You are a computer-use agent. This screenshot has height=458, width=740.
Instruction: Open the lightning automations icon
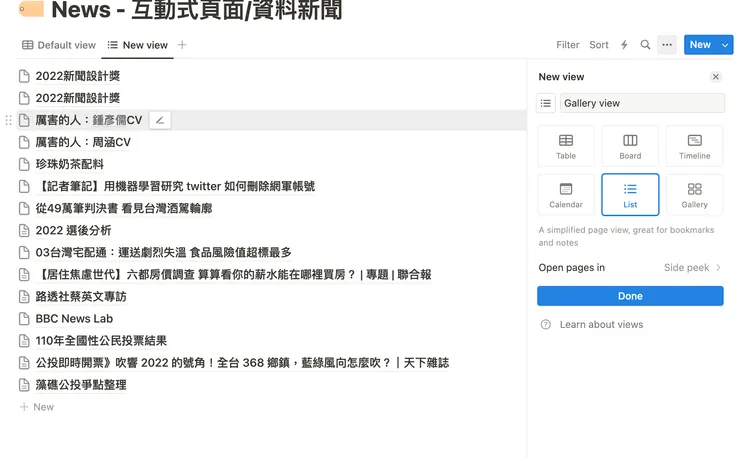coord(624,45)
